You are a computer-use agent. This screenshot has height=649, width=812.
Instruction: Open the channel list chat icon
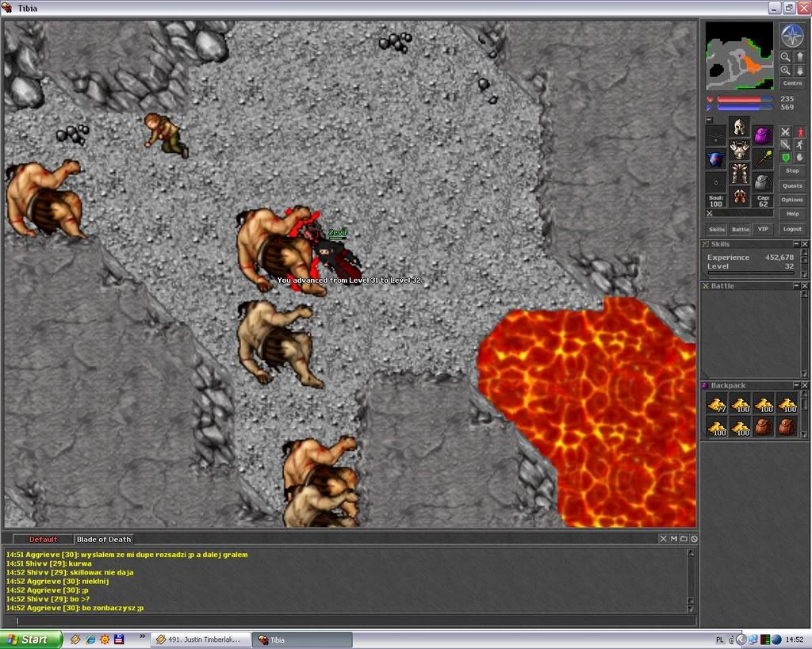(x=684, y=539)
